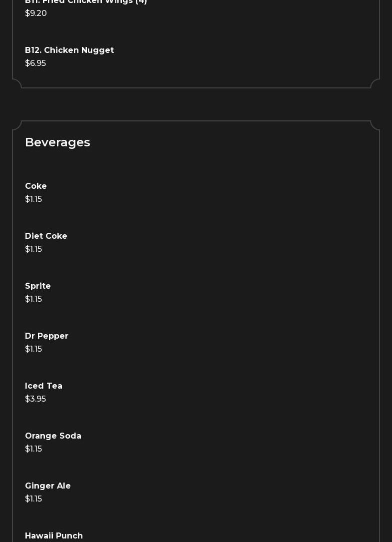Click the price under Orange Soda

click(x=33, y=449)
